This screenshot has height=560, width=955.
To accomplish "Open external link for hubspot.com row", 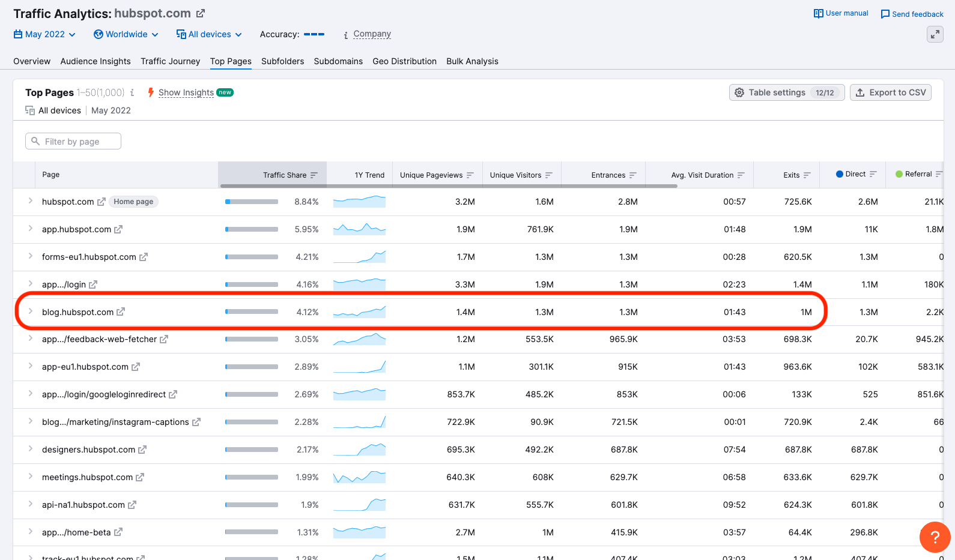I will pos(102,202).
